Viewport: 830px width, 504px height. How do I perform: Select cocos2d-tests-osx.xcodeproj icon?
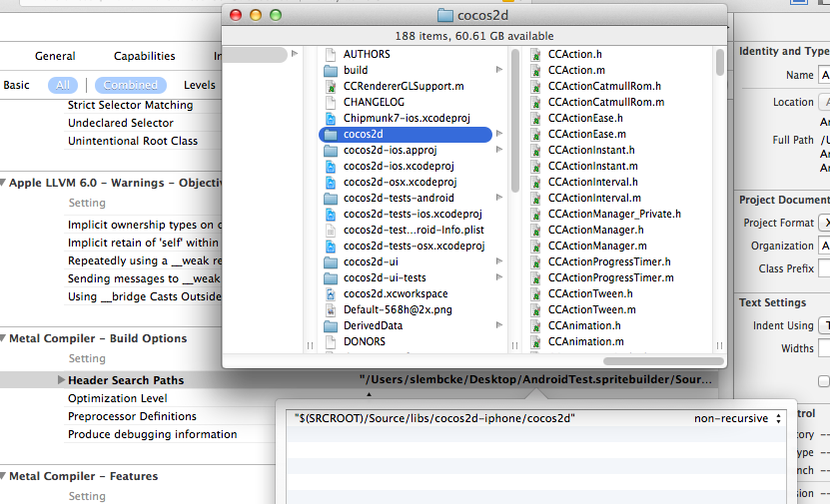[x=331, y=246]
